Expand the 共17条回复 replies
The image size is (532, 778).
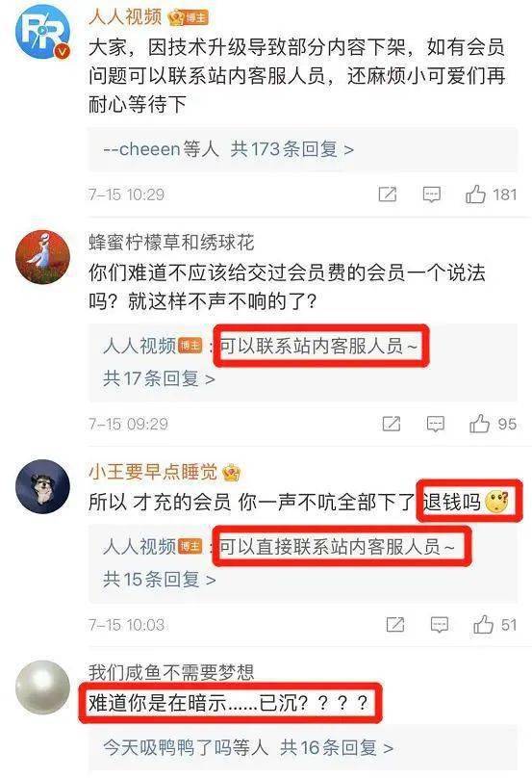tap(159, 378)
